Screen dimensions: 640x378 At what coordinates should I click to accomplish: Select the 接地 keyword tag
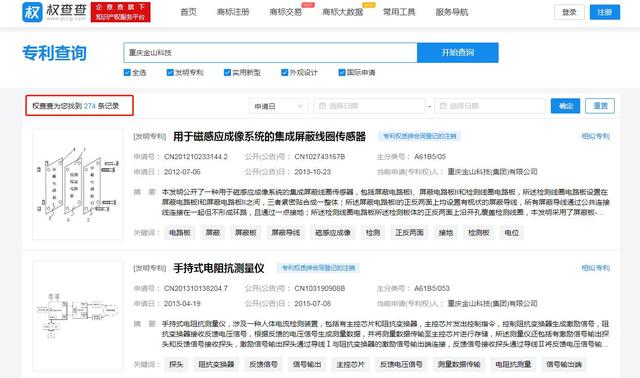click(x=446, y=233)
